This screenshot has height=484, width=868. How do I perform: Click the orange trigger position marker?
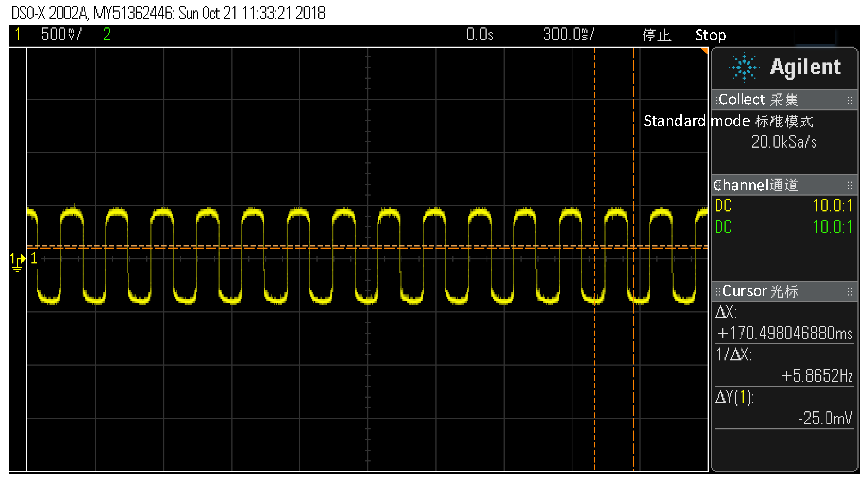tap(705, 51)
